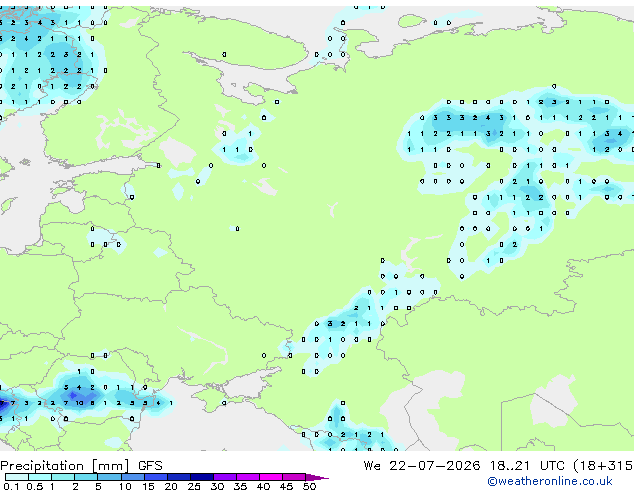
Task: Click the '30' legend scale label
Action: (217, 486)
